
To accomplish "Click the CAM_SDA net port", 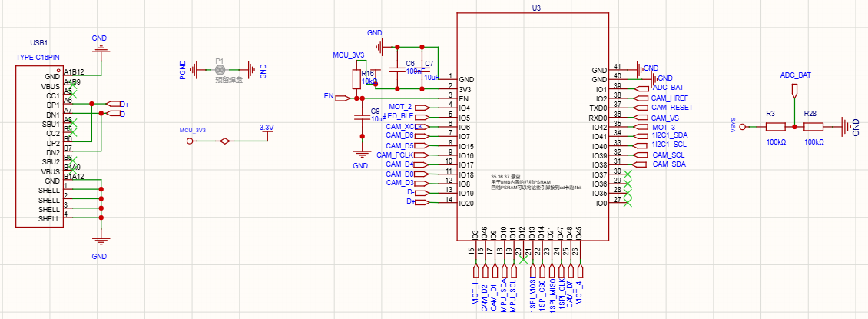I will point(641,164).
